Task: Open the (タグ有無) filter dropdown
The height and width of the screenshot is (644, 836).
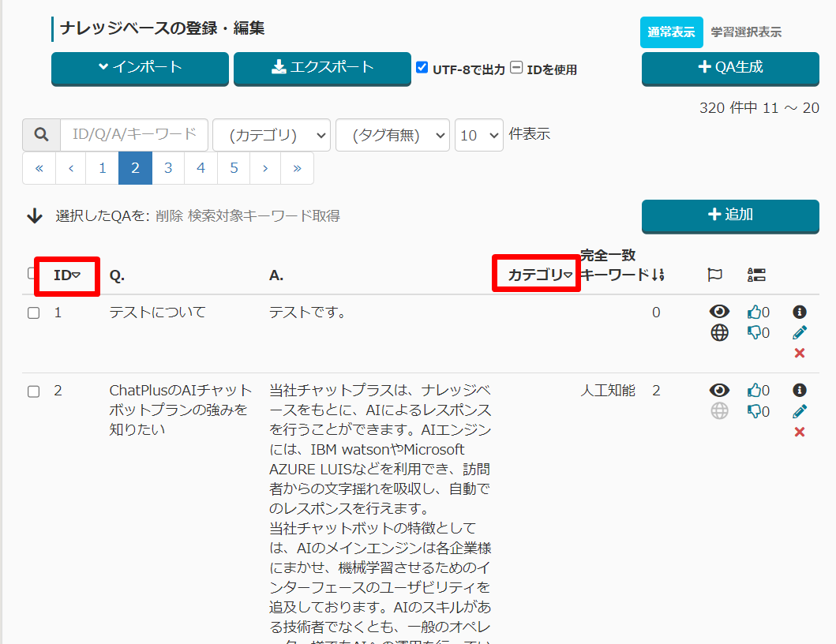Action: pyautogui.click(x=392, y=135)
